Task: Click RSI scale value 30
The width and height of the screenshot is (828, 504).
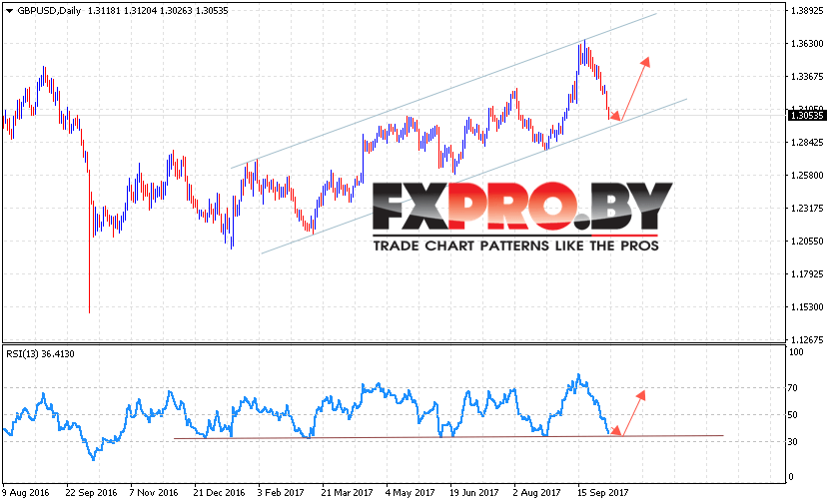Action: 792,442
